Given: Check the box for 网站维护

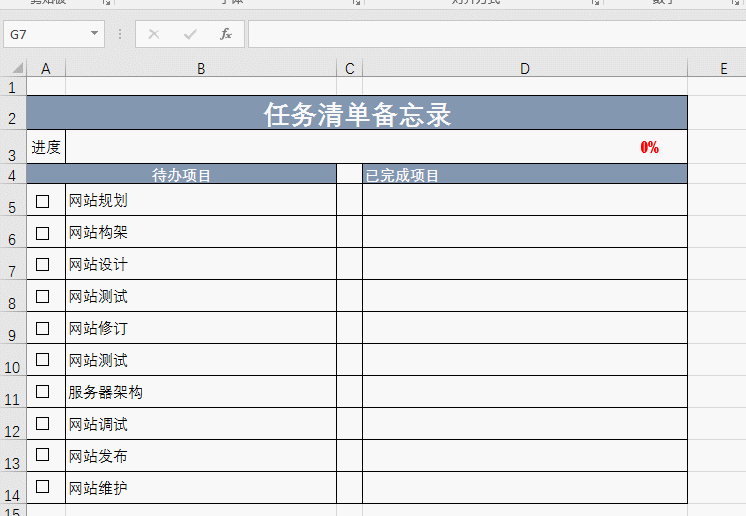Looking at the screenshot, I should [x=42, y=487].
